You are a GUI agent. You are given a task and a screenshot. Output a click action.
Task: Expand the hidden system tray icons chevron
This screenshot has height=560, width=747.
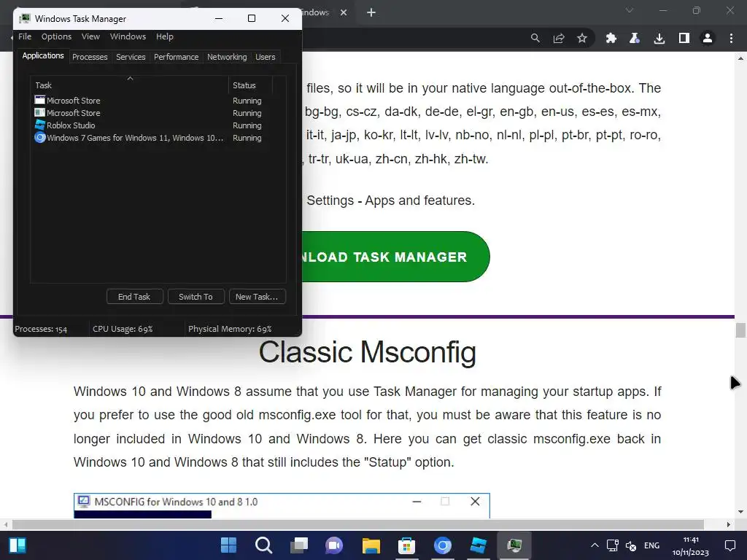[595, 545]
